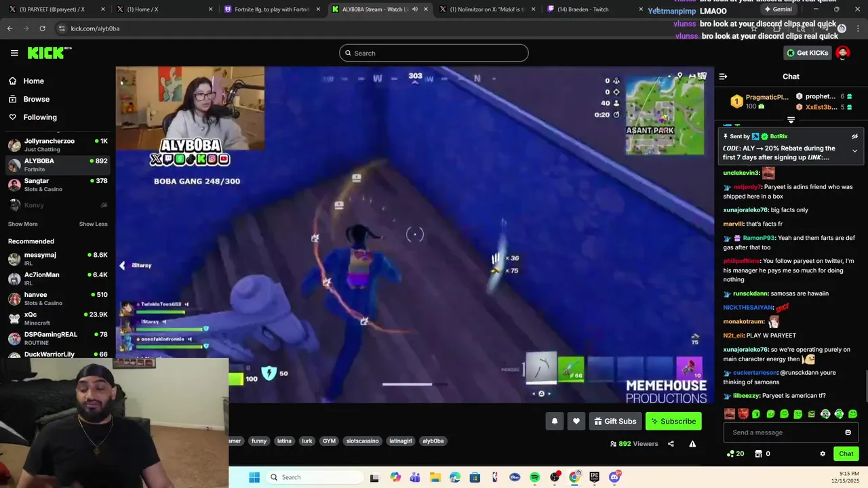
Task: Click the notification bell button
Action: 554,421
